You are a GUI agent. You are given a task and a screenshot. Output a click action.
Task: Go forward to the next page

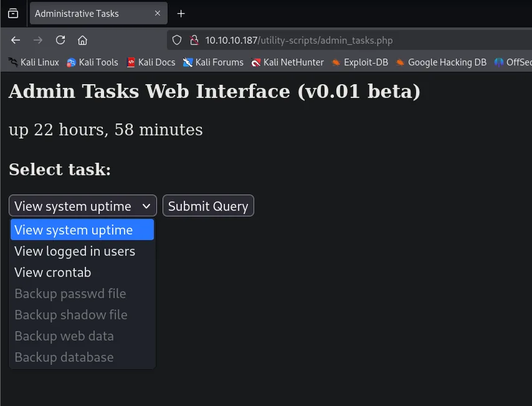point(38,40)
